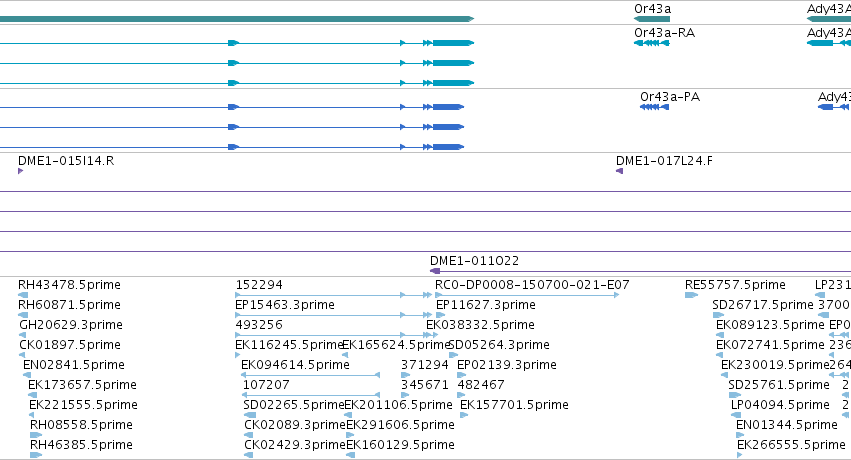This screenshot has width=851, height=460.
Task: Select the EN02841.5prime EST label
Action: click(74, 365)
